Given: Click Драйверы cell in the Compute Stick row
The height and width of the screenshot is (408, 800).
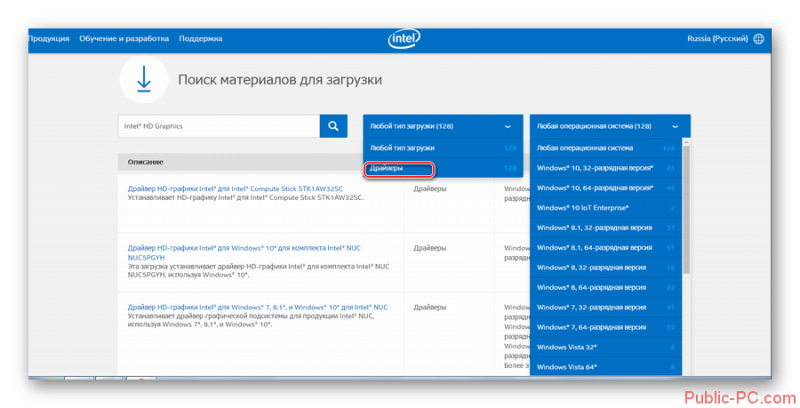Looking at the screenshot, I should click(430, 189).
